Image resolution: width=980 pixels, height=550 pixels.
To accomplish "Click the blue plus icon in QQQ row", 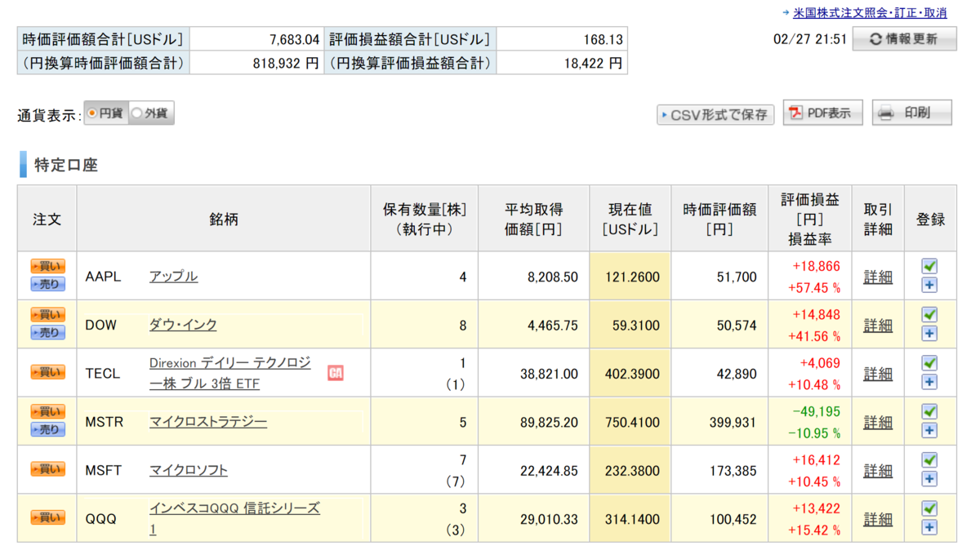I will click(x=929, y=527).
